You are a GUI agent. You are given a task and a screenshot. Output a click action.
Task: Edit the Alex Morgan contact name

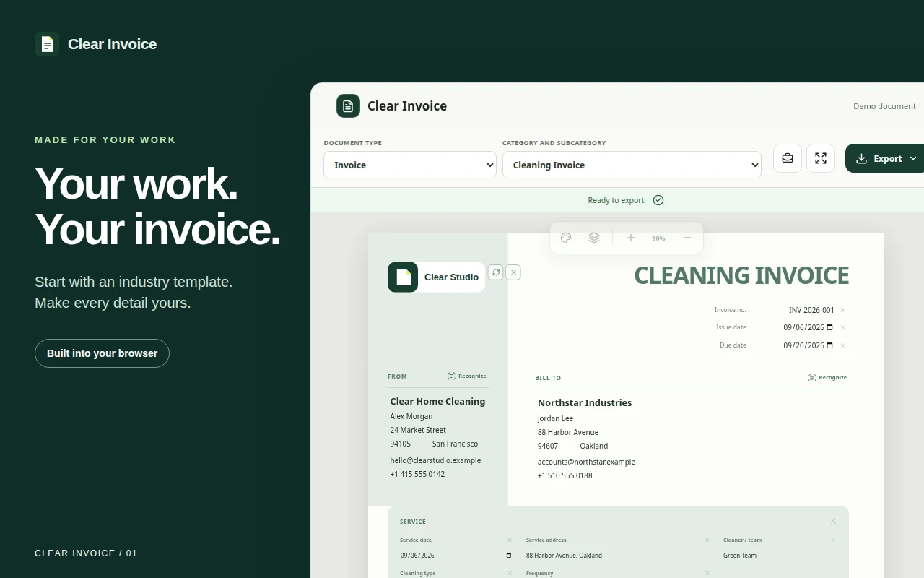411,416
